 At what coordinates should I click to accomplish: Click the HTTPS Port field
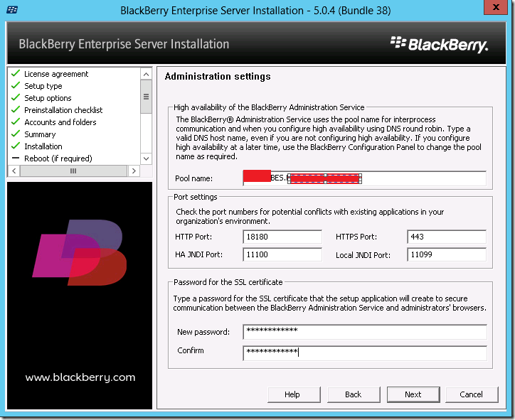446,237
